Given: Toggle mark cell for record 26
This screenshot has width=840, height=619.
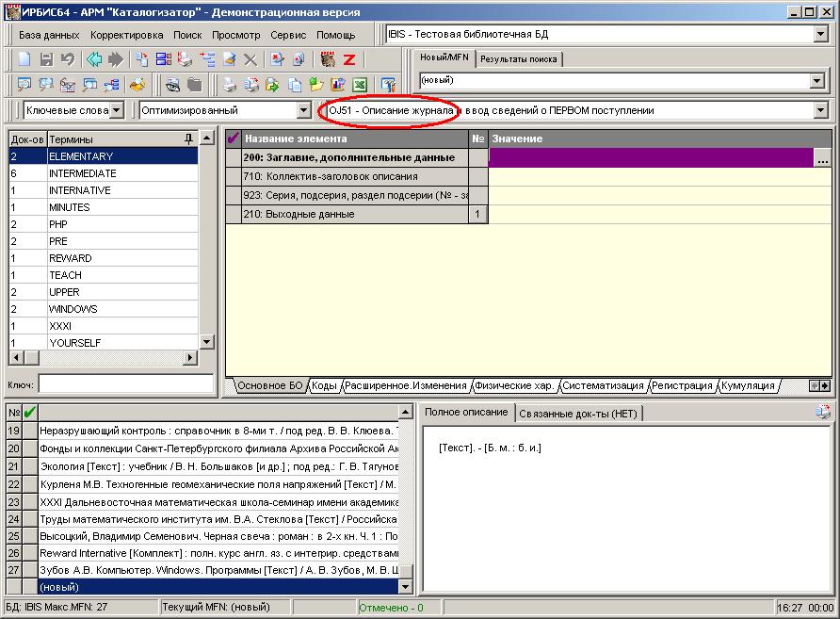Looking at the screenshot, I should pyautogui.click(x=30, y=553).
